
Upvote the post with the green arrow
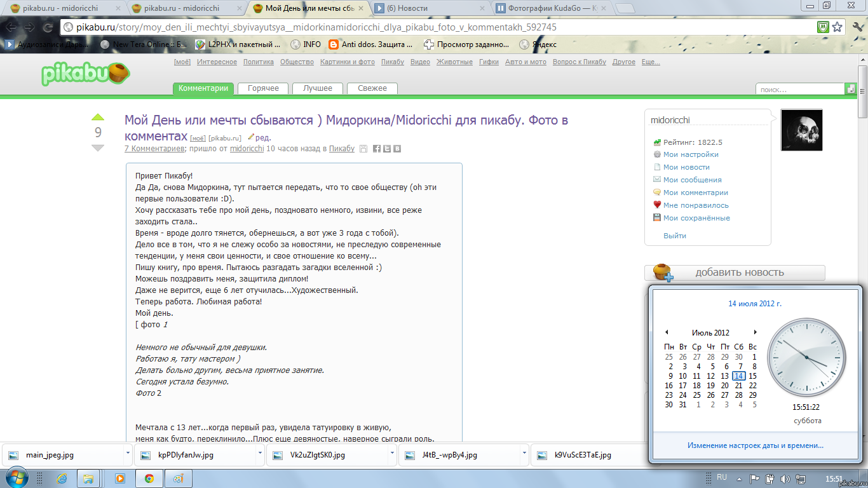tap(97, 117)
